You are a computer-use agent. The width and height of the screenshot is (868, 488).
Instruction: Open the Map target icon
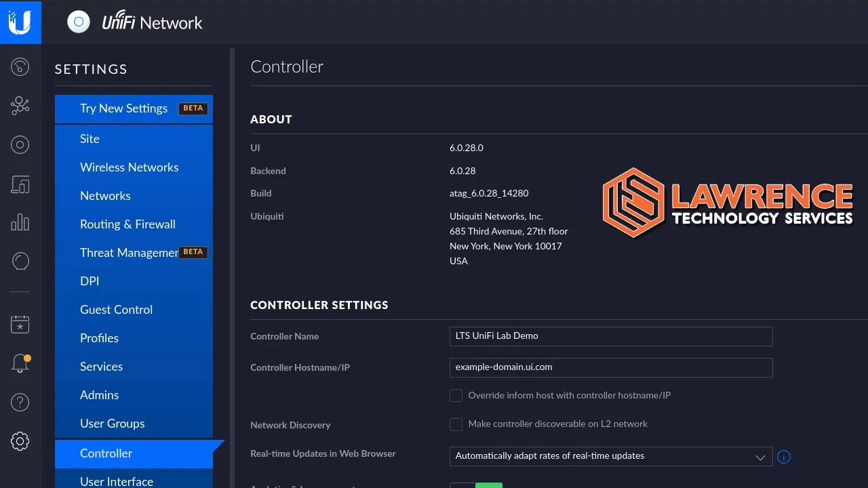coord(20,144)
